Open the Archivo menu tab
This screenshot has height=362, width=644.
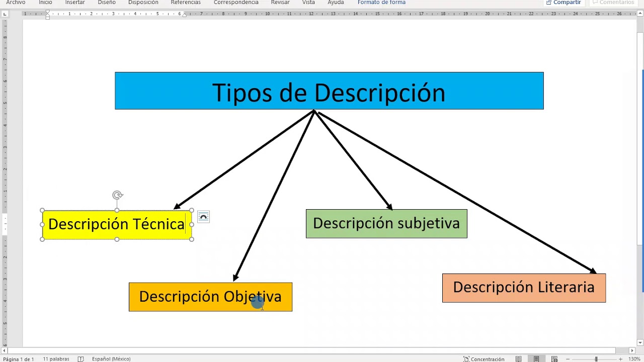(x=16, y=3)
